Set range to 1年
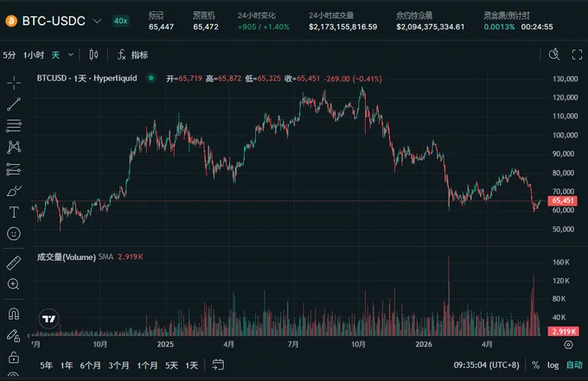Image resolution: width=588 pixels, height=381 pixels. pos(67,365)
